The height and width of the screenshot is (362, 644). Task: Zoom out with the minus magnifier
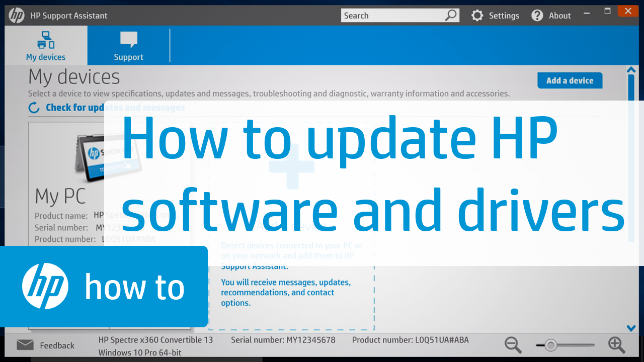tap(513, 345)
